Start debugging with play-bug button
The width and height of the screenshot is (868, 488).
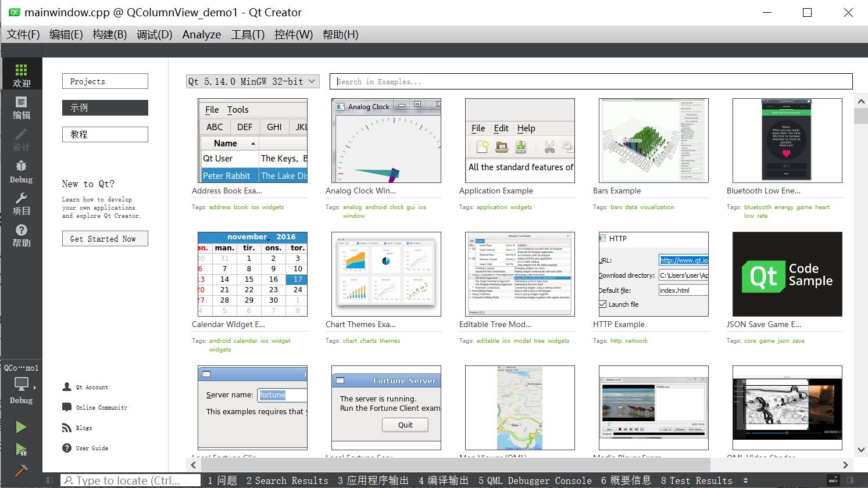point(21,449)
